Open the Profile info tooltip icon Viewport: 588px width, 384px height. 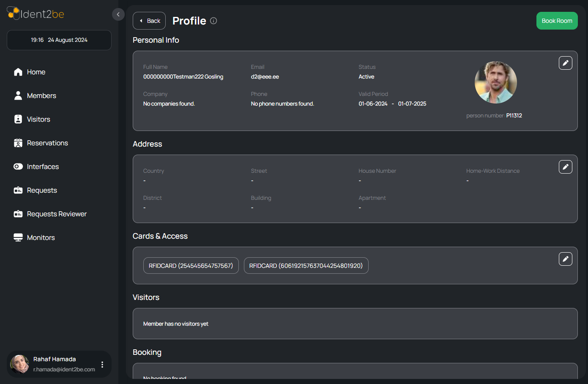213,21
